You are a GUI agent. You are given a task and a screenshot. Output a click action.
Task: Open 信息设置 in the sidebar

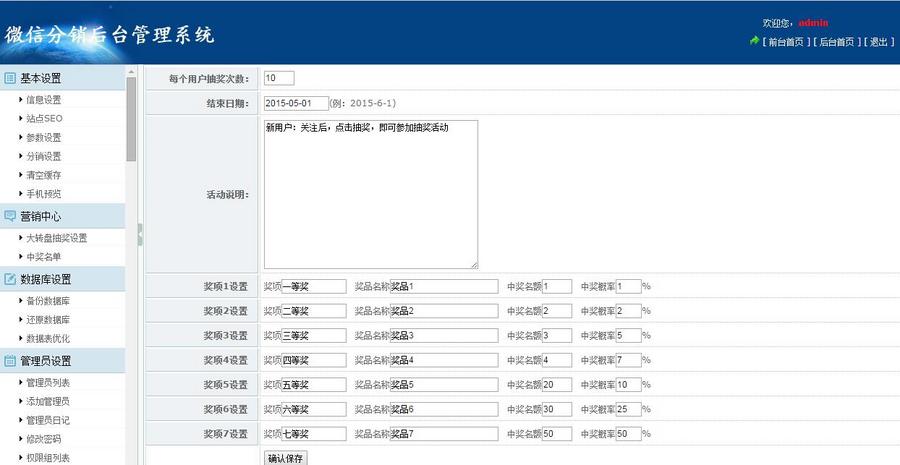tap(44, 100)
